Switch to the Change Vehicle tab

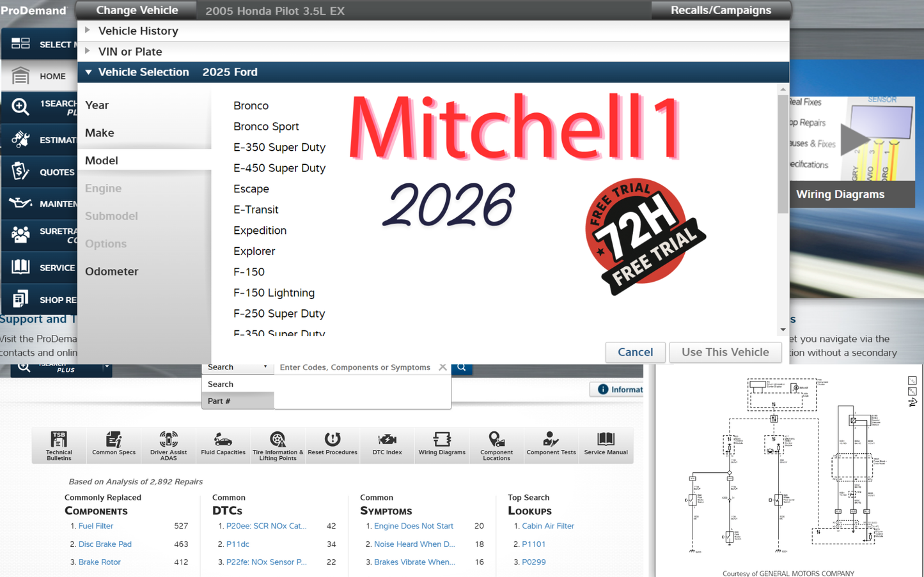135,10
